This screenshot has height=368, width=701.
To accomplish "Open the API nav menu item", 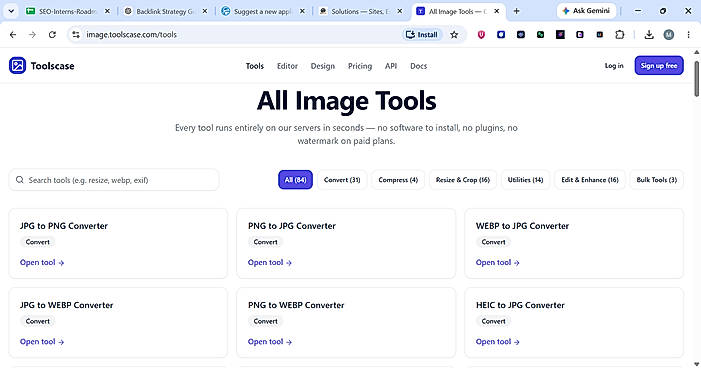I will 391,66.
